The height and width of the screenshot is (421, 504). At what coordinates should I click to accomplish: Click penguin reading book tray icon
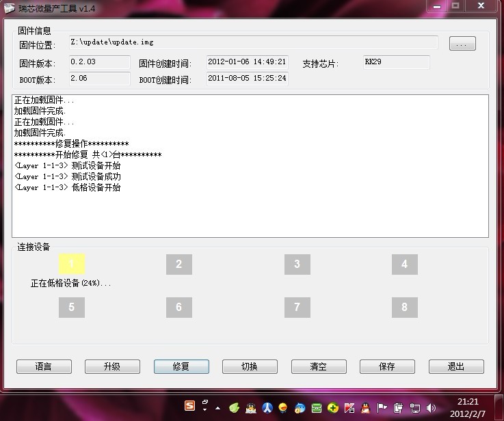[x=251, y=408]
